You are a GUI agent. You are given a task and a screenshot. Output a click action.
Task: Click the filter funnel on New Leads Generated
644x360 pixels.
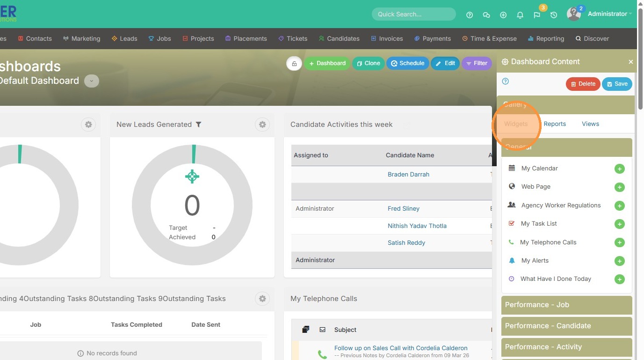199,125
